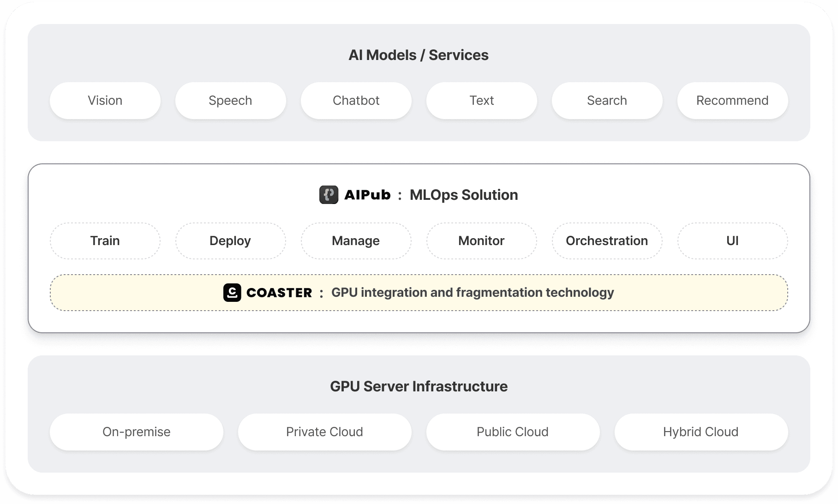The width and height of the screenshot is (838, 504).
Task: Select the Deploy capability pill
Action: pos(230,240)
